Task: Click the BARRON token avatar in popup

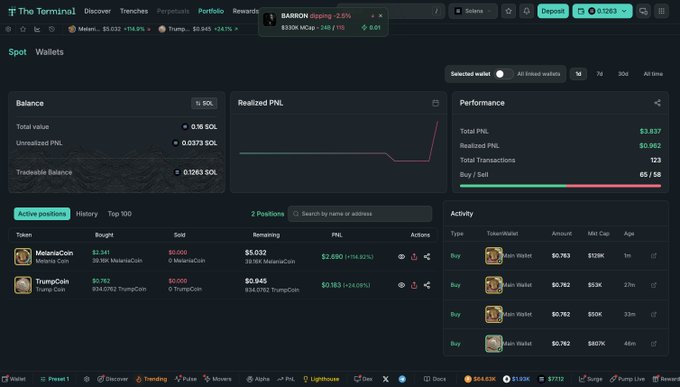Action: [269, 20]
